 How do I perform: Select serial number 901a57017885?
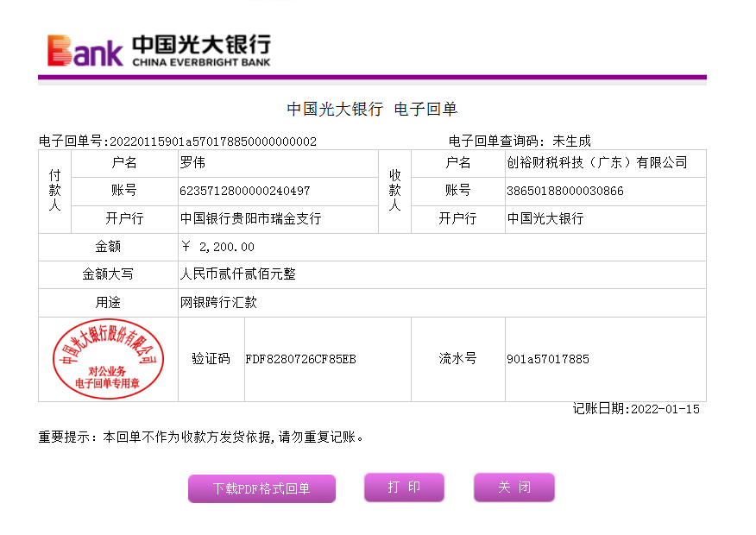548,359
